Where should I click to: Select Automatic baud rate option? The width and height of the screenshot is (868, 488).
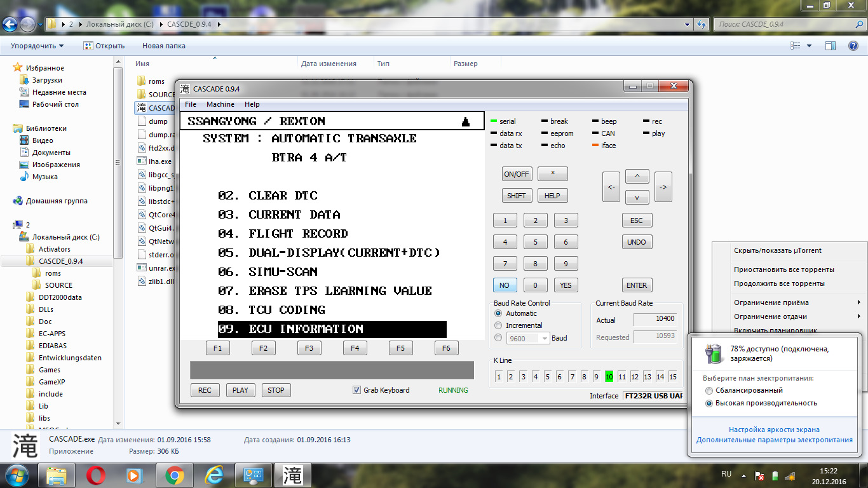(x=498, y=313)
